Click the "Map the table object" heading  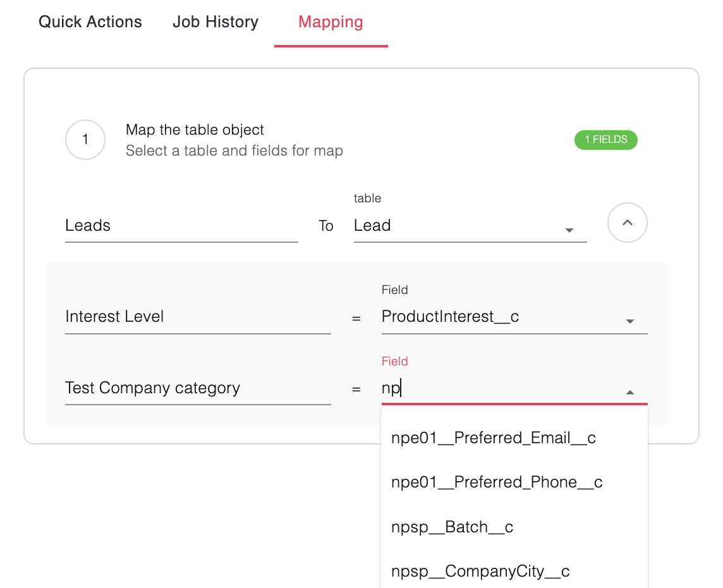[195, 130]
